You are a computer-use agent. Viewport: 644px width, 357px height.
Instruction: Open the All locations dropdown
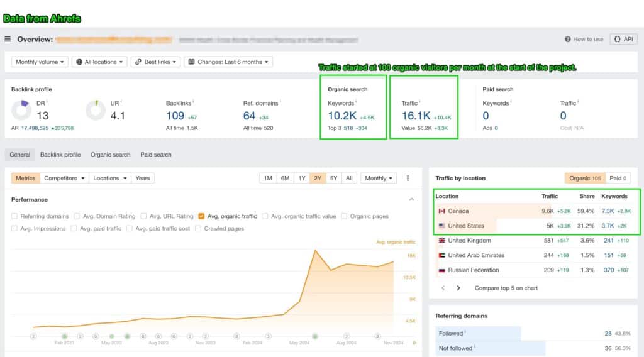point(99,62)
